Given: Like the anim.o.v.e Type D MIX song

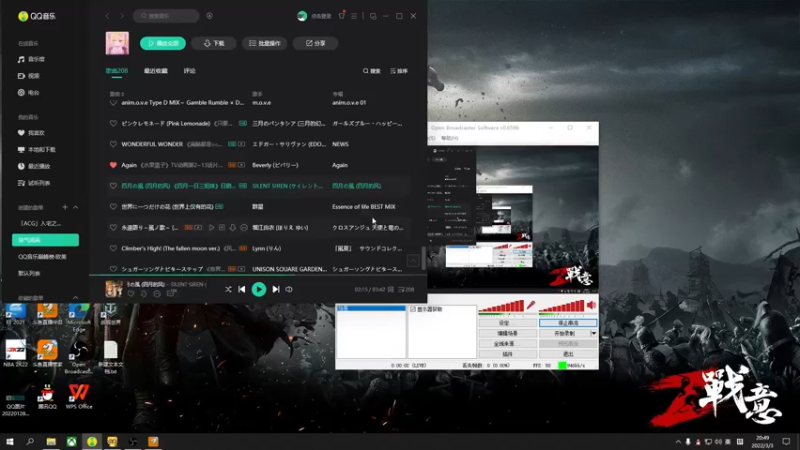Looking at the screenshot, I should pyautogui.click(x=113, y=103).
